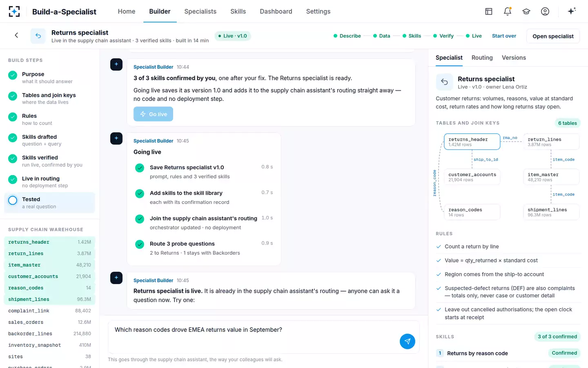This screenshot has height=368, width=588.
Task: Click the check icon beside 'Save Returns specialist v1.0'
Action: [x=140, y=168]
